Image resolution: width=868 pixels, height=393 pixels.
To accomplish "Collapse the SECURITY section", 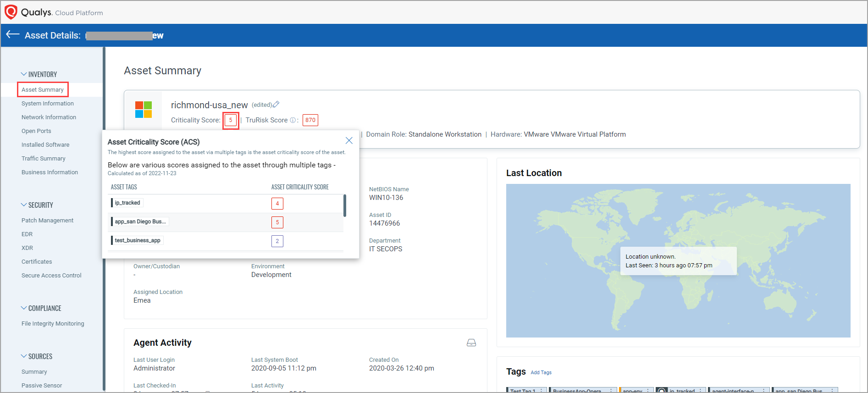I will [x=24, y=205].
